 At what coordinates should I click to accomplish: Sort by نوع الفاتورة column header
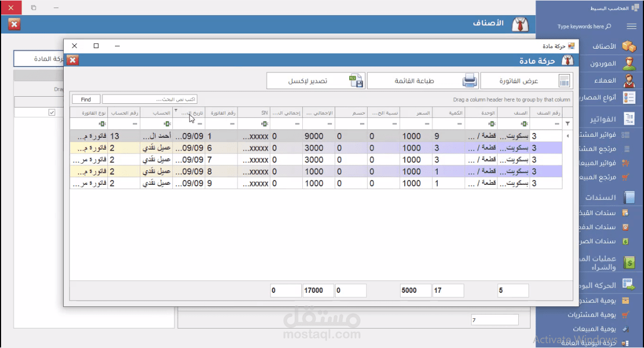pos(89,113)
